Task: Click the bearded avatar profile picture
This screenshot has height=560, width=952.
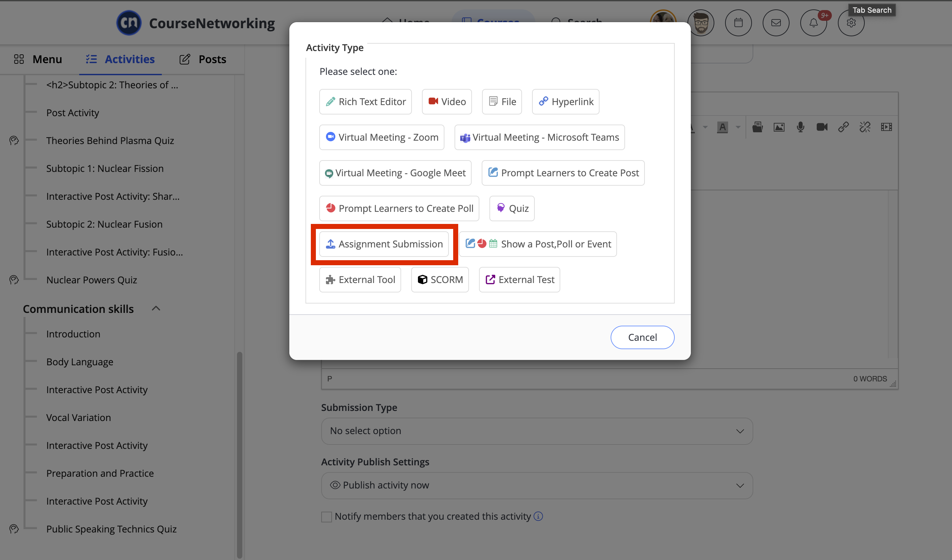Action: coord(701,23)
